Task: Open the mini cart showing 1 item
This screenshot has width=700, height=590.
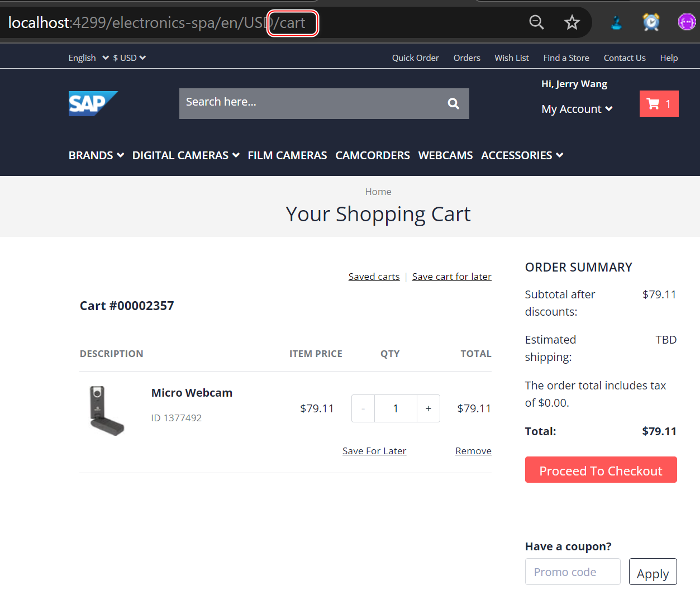Action: pos(659,103)
